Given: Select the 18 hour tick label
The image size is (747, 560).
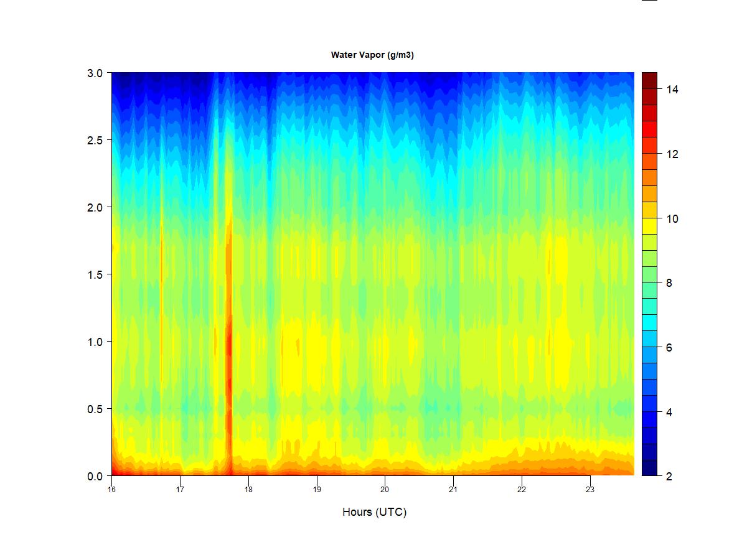Looking at the screenshot, I should pos(248,489).
